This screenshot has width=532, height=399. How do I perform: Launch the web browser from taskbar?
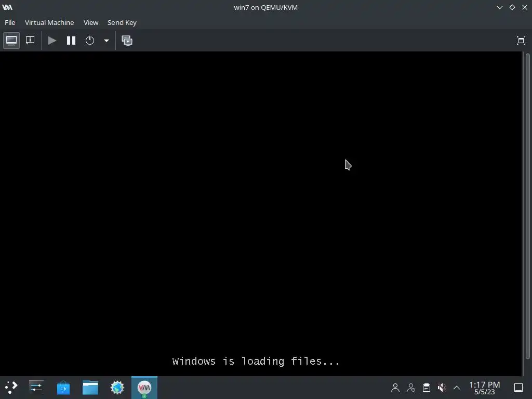tap(117, 388)
